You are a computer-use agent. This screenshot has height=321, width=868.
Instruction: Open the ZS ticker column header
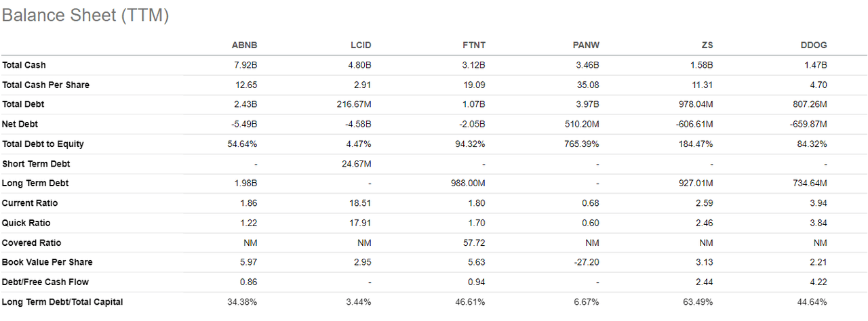click(x=706, y=45)
